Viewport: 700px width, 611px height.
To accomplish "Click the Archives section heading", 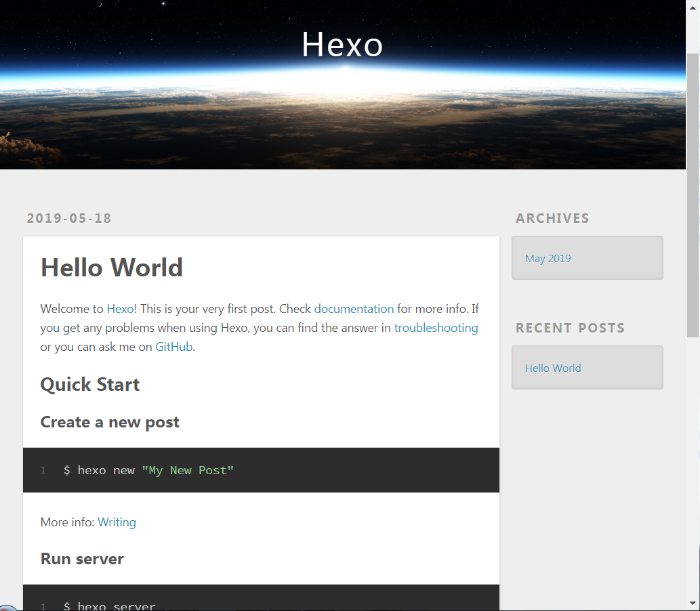I will 552,218.
